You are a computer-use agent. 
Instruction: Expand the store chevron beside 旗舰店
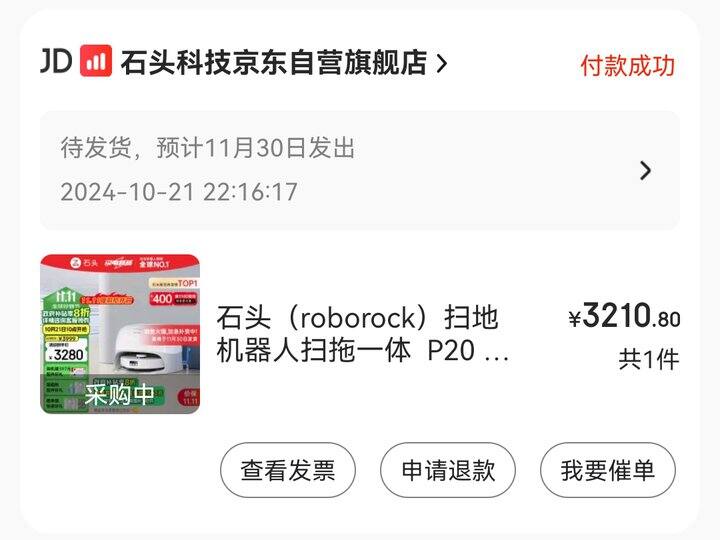[x=442, y=64]
